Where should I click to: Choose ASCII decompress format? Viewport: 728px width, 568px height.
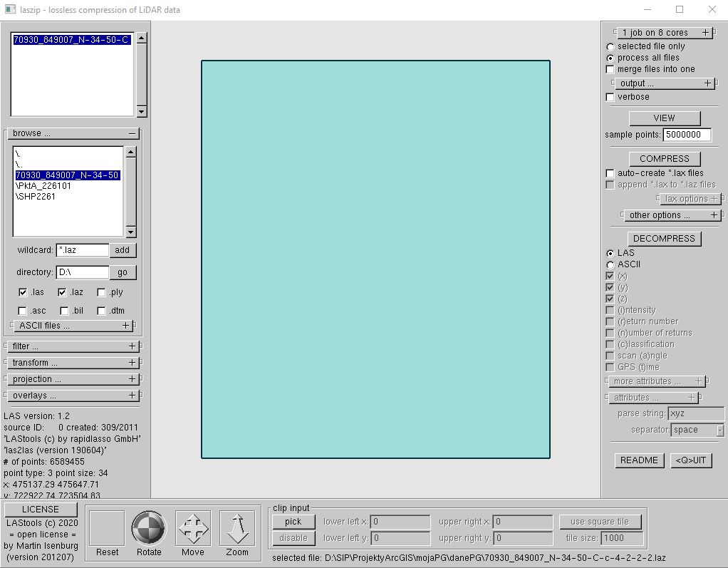(x=610, y=264)
